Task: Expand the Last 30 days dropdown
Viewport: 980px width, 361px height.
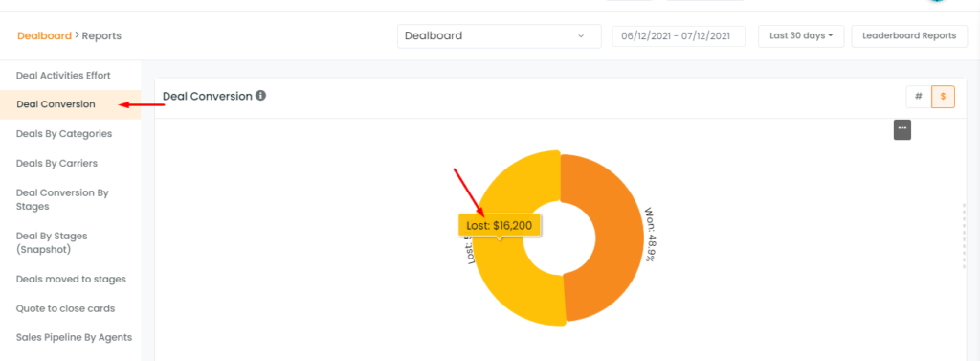Action: click(801, 35)
